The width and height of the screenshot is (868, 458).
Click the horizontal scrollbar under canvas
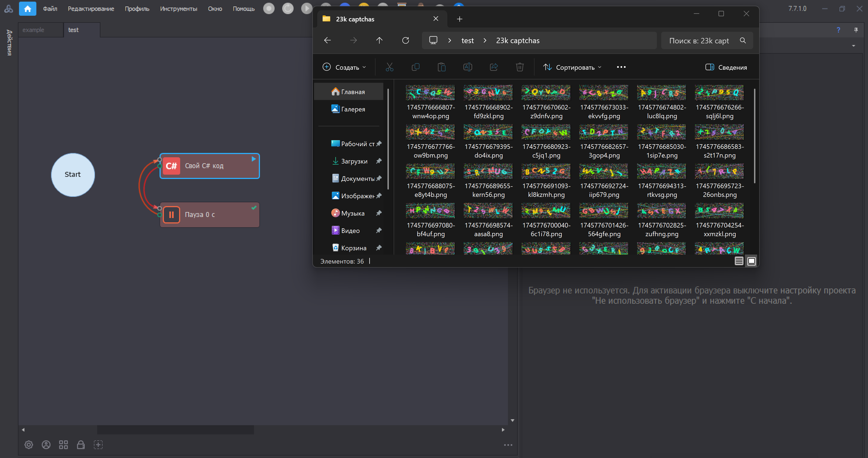click(x=175, y=430)
